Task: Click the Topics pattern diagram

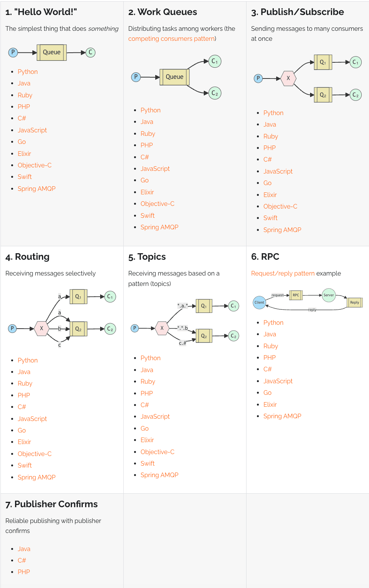Action: 185,322
